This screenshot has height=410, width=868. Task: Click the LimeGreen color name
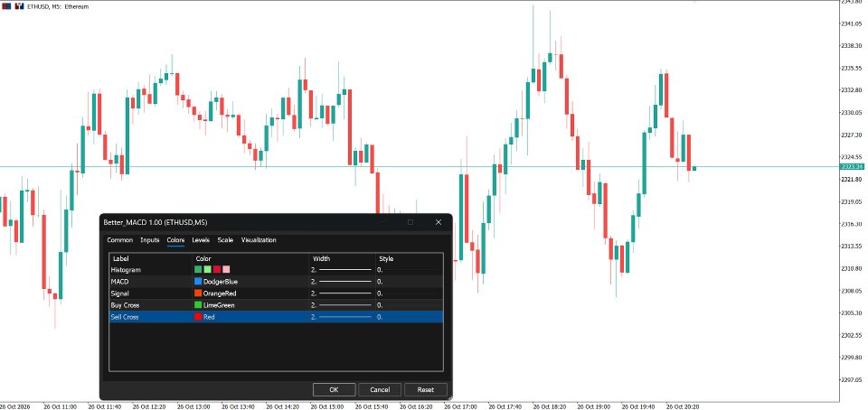tap(219, 305)
